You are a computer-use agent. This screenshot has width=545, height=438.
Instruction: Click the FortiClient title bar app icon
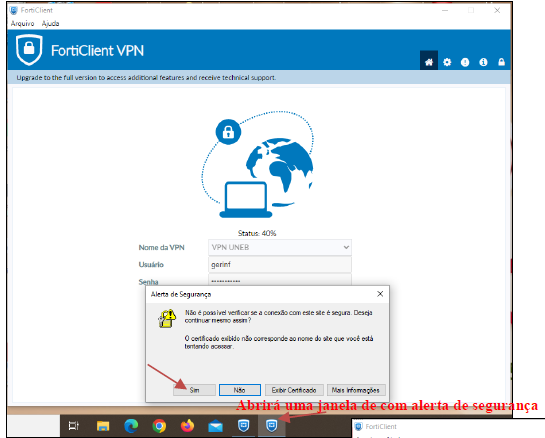pyautogui.click(x=14, y=10)
